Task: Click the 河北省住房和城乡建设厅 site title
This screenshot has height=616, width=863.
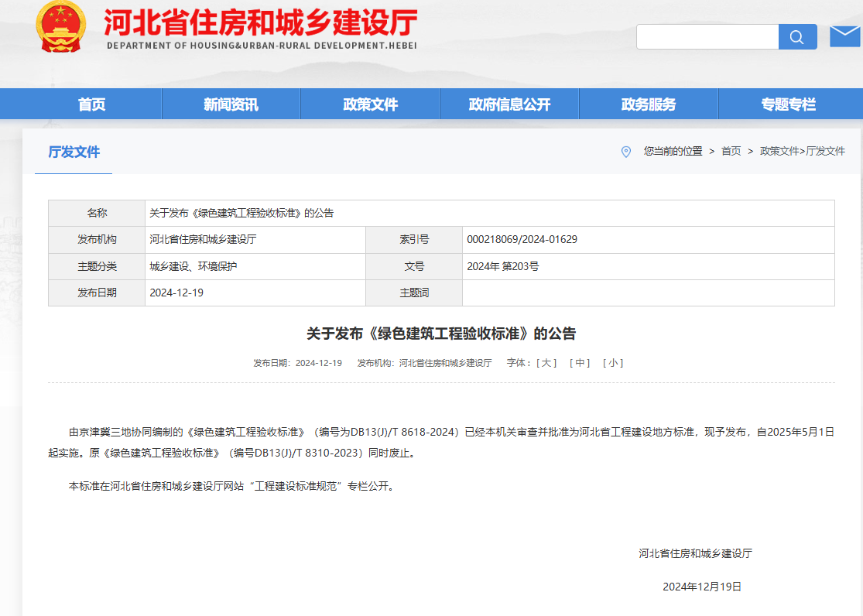Action: 261,23
